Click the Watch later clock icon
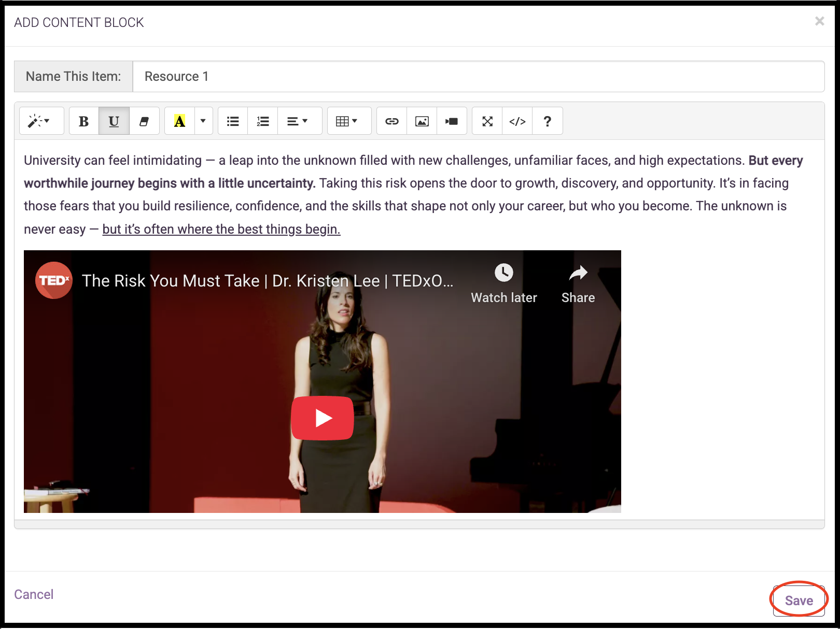 504,273
